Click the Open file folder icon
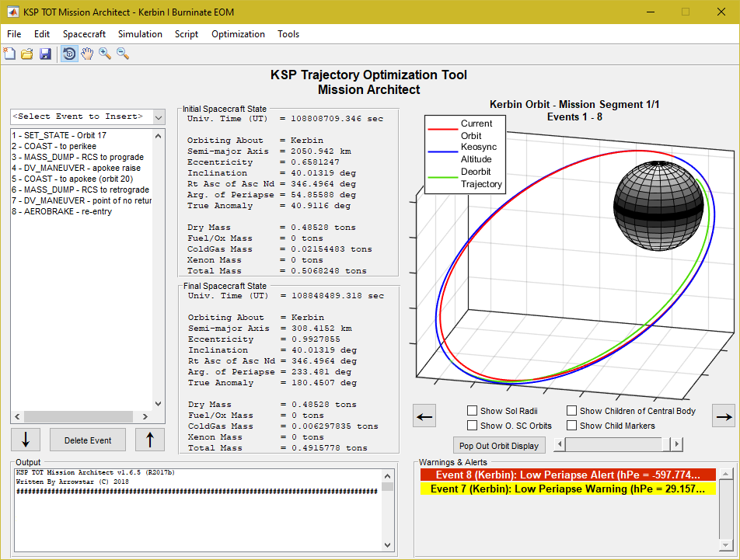Viewport: 740px width, 560px height. [x=27, y=54]
